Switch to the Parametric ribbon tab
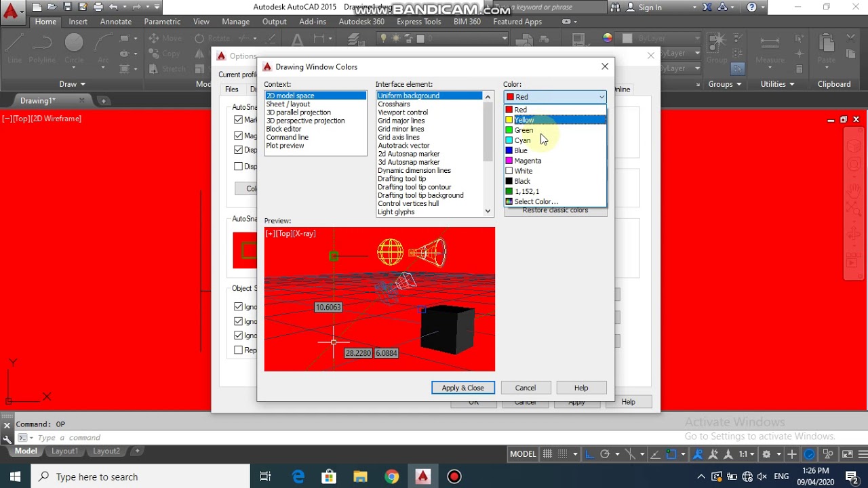This screenshot has width=868, height=488. point(162,22)
